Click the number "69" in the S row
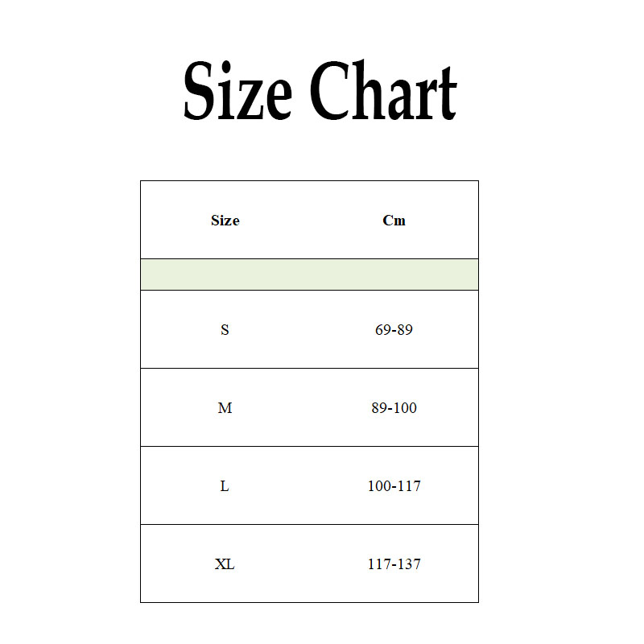Screen dimensions: 644x644 [x=383, y=330]
